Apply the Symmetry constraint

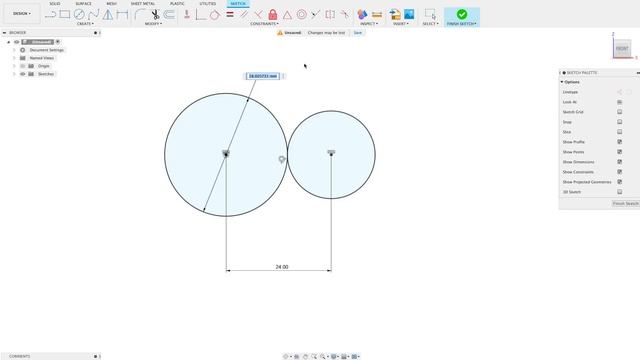330,15
